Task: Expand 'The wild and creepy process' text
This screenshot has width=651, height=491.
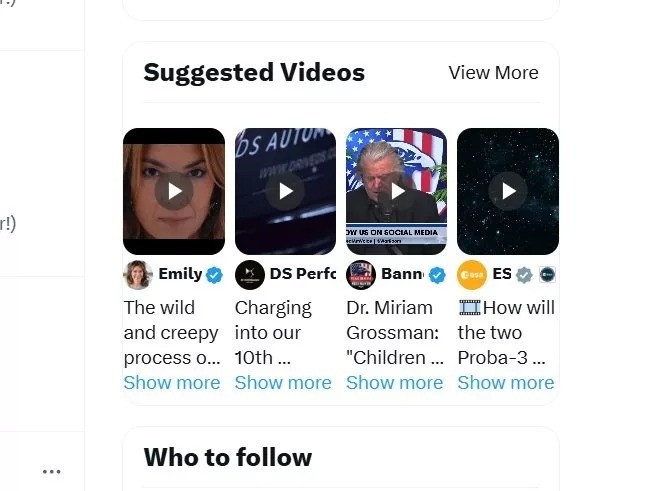Action: tap(172, 382)
